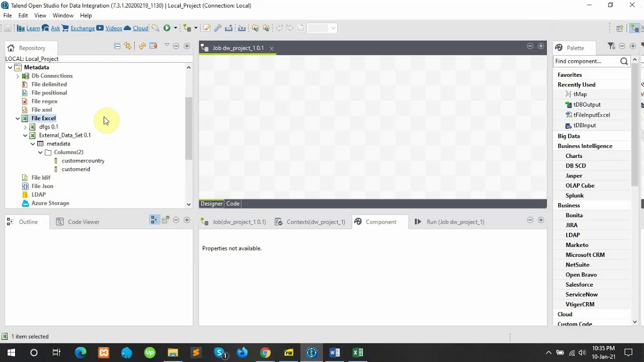Click the magnifier search toolbar icon
This screenshot has height=362, width=644.
(x=155, y=28)
